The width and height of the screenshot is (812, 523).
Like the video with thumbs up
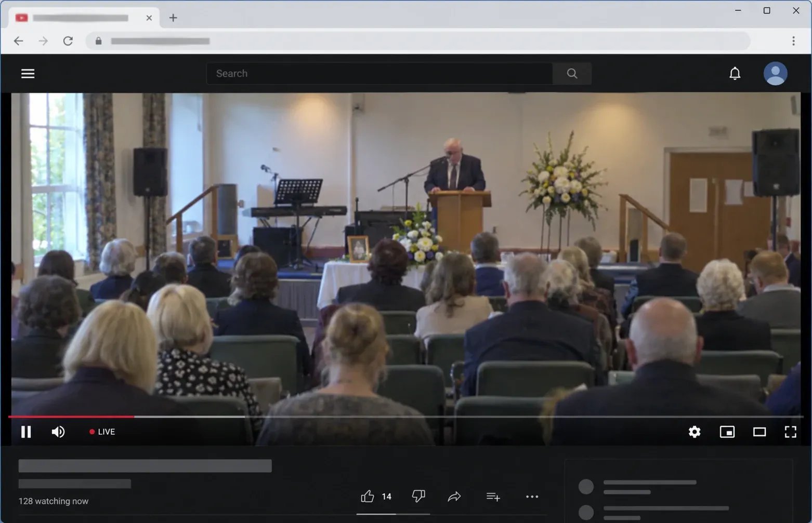(368, 497)
